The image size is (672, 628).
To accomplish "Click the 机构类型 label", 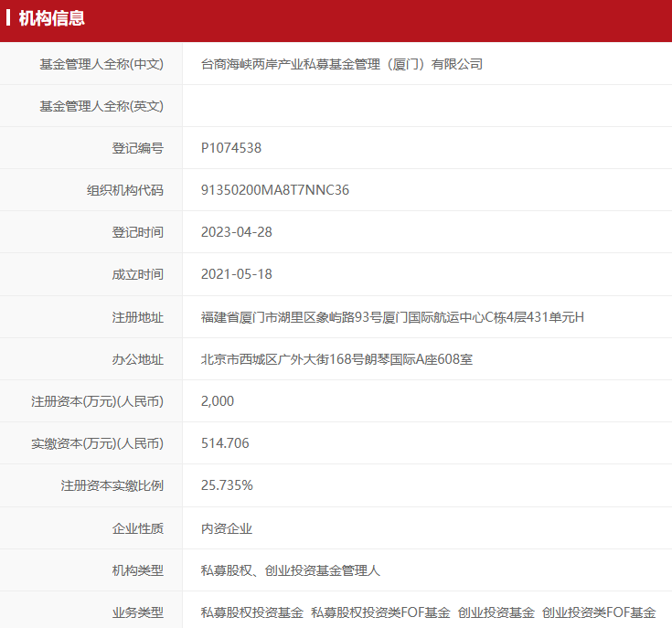I will [137, 570].
